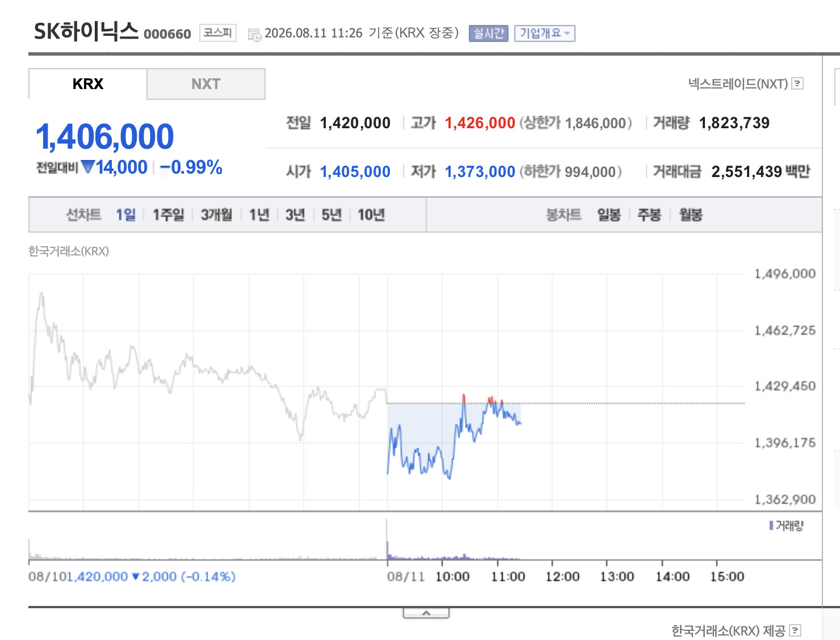Click the -0.99% change percentage
Screen dimensions: 840x640
tap(191, 167)
